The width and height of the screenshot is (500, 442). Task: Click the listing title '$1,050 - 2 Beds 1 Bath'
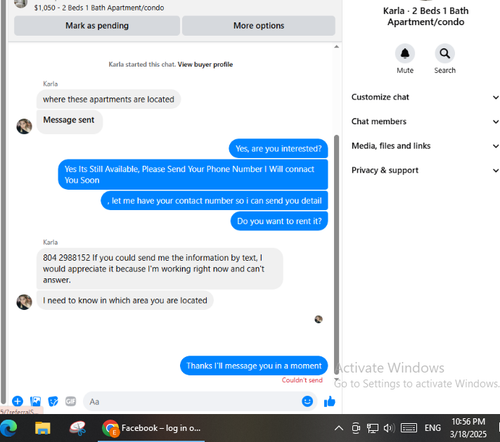pos(99,7)
